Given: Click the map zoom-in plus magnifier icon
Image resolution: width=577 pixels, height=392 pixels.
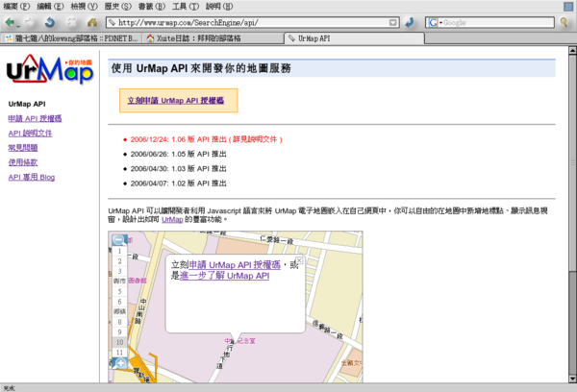Looking at the screenshot, I should 120,363.
